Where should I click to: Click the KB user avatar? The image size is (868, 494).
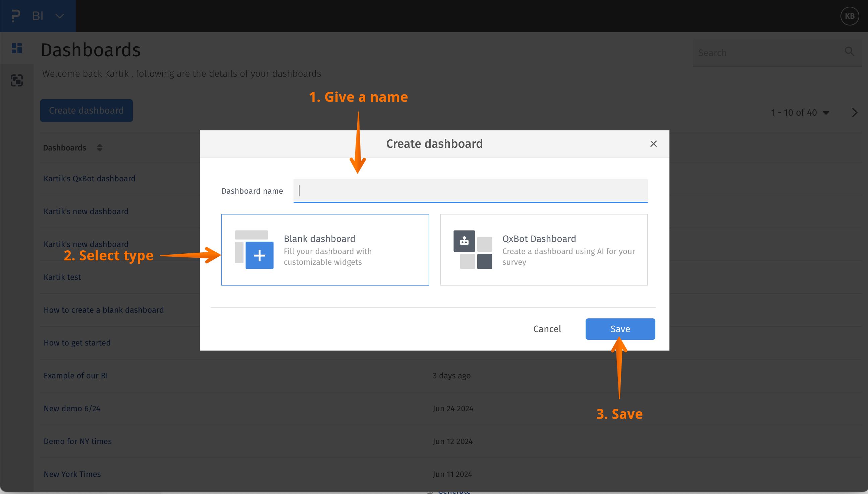(849, 16)
